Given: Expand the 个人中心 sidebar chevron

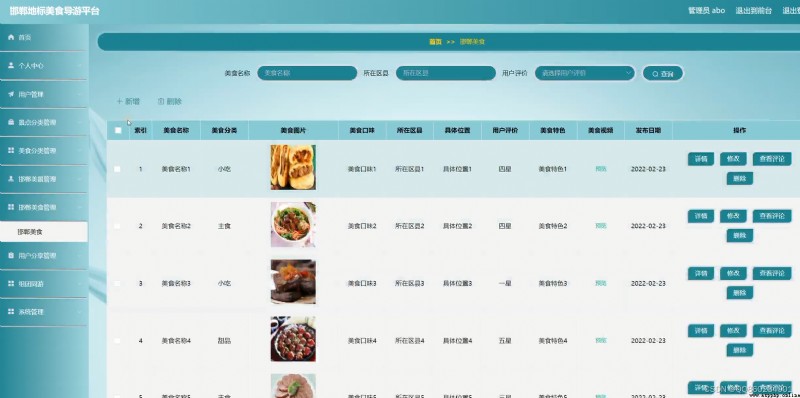Looking at the screenshot, I should (80, 66).
